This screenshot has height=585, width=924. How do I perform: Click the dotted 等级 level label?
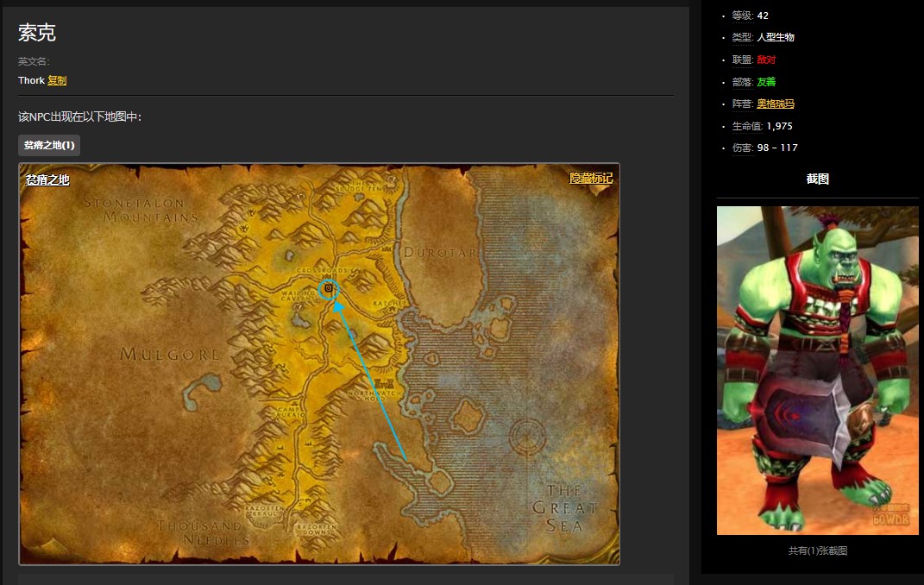741,16
